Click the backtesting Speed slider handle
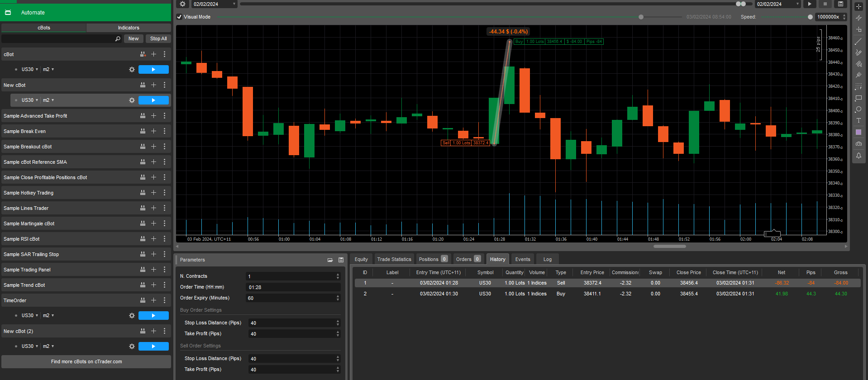Image resolution: width=868 pixels, height=380 pixels. pyautogui.click(x=810, y=17)
